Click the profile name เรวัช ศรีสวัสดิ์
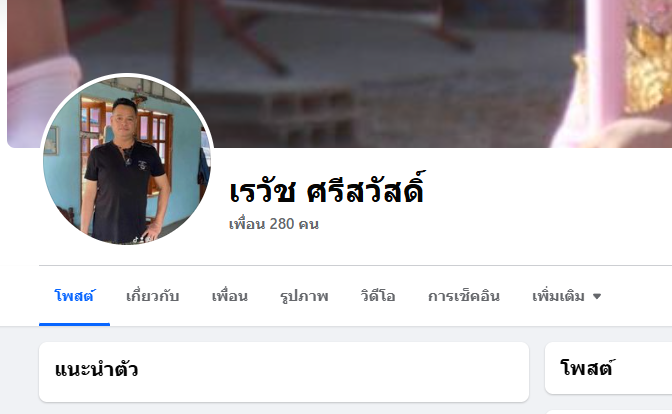Viewport: 672px width, 414px height. [x=327, y=189]
